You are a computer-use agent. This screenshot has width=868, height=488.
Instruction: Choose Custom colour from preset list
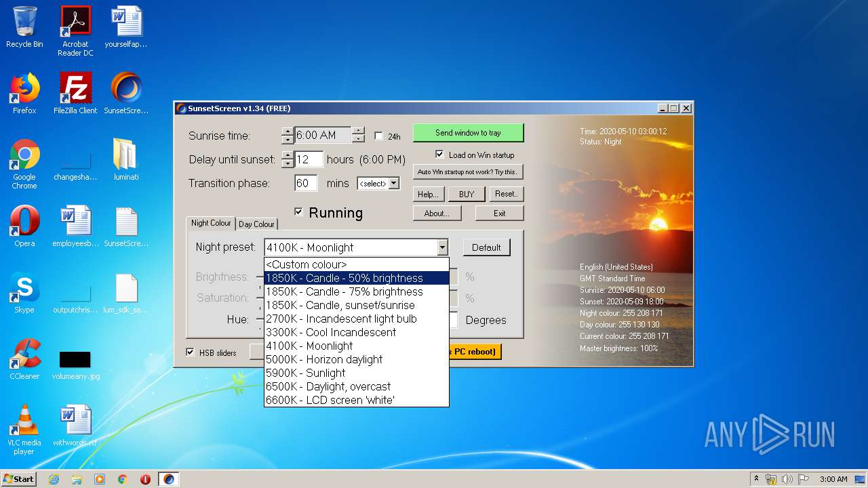[x=356, y=264]
